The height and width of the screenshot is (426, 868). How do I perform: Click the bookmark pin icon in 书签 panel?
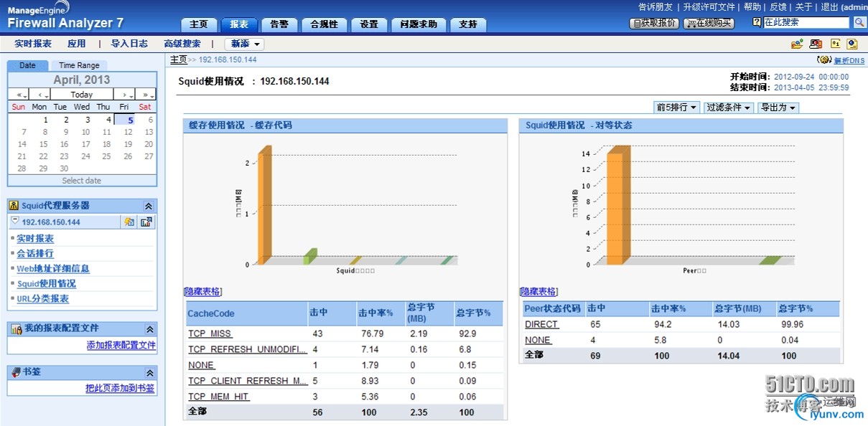coord(16,372)
